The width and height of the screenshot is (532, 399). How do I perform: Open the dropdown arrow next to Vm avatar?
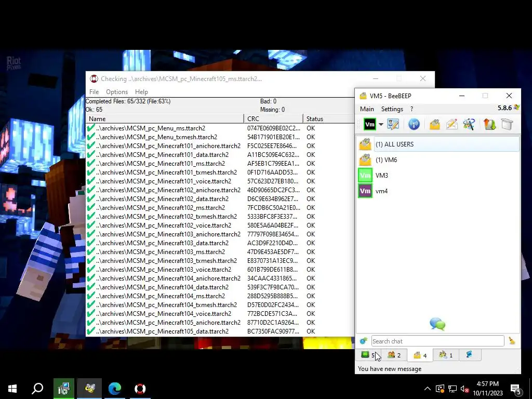pos(381,125)
